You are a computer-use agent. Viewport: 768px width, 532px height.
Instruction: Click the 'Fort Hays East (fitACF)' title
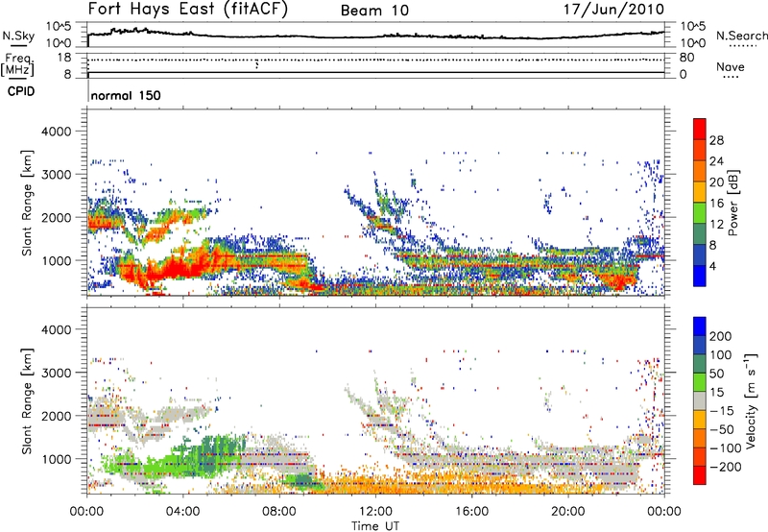point(187,10)
